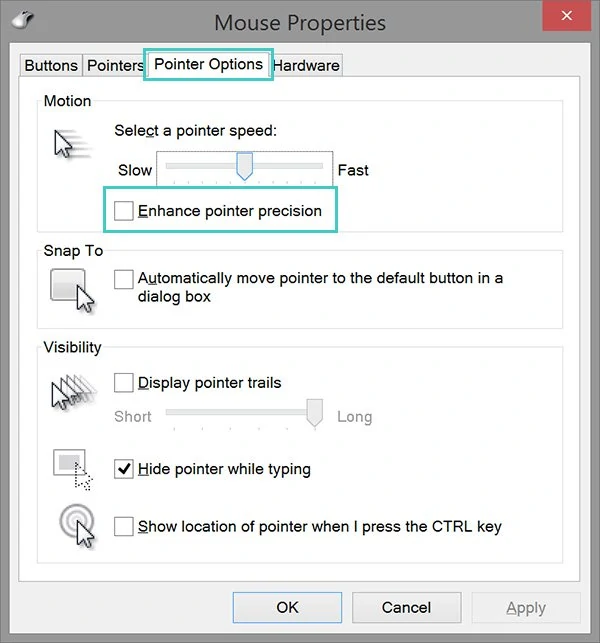The width and height of the screenshot is (600, 643).
Task: Click the Snap To button-and-cursor icon
Action: click(72, 290)
